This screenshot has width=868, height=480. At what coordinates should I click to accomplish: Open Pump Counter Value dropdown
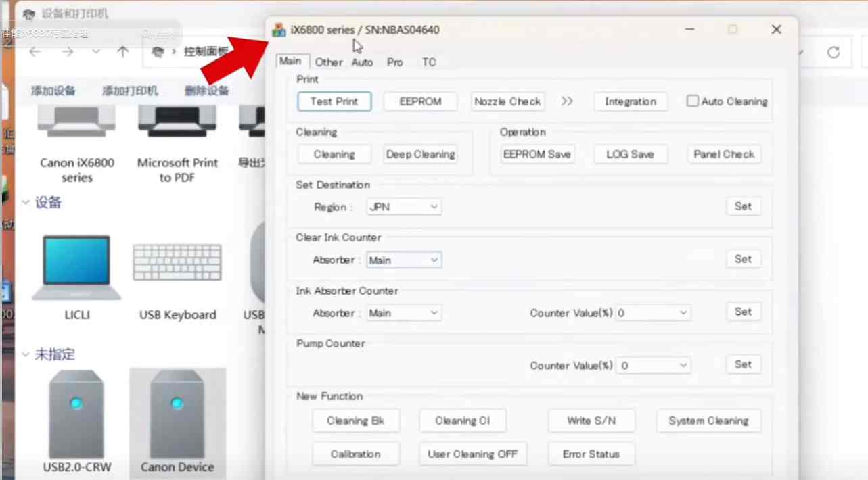653,366
